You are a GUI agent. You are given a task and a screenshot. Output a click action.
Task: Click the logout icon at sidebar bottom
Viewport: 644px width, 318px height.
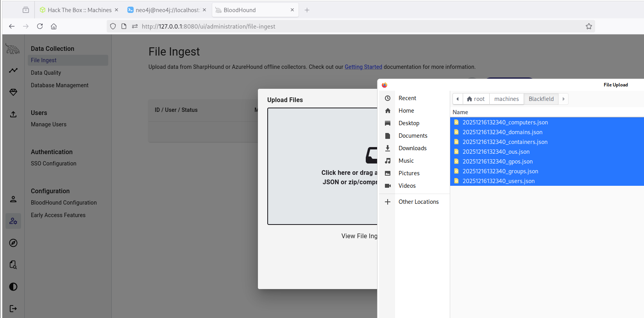coord(13,309)
